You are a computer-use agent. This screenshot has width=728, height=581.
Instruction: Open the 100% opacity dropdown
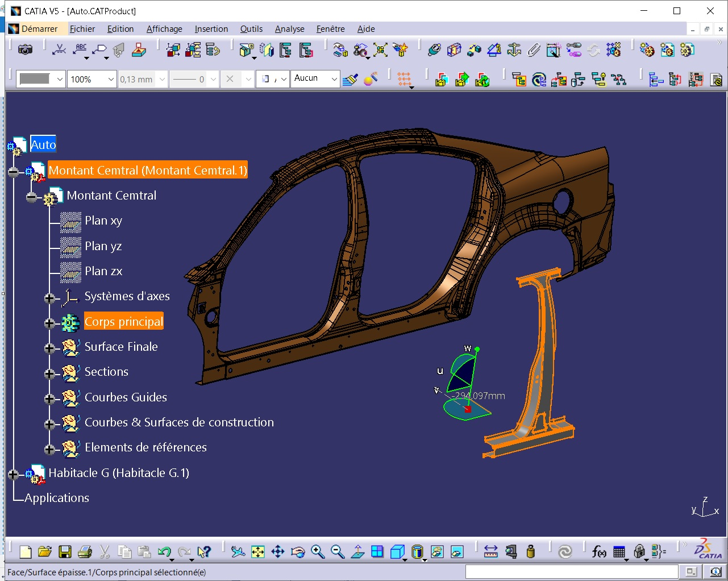pyautogui.click(x=111, y=79)
